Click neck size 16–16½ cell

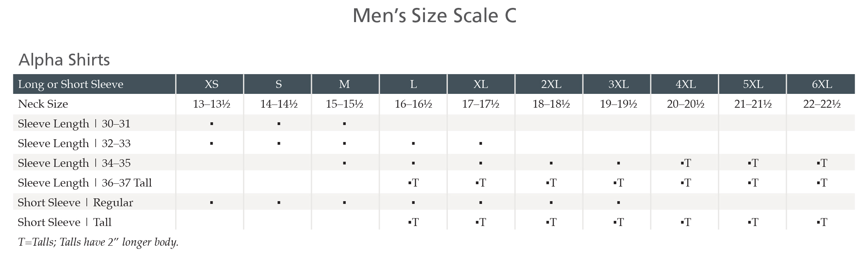click(413, 104)
